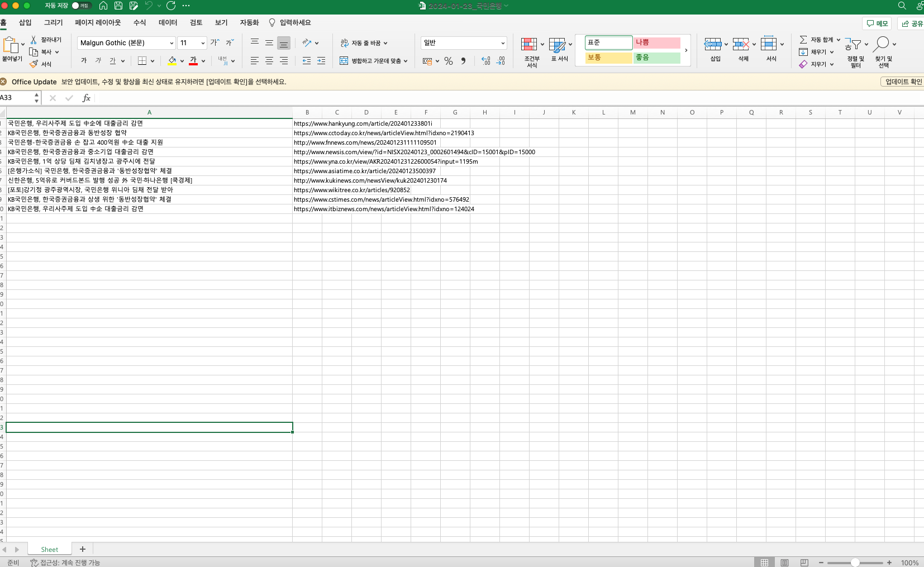
Task: Decrease decimal places
Action: pyautogui.click(x=501, y=61)
